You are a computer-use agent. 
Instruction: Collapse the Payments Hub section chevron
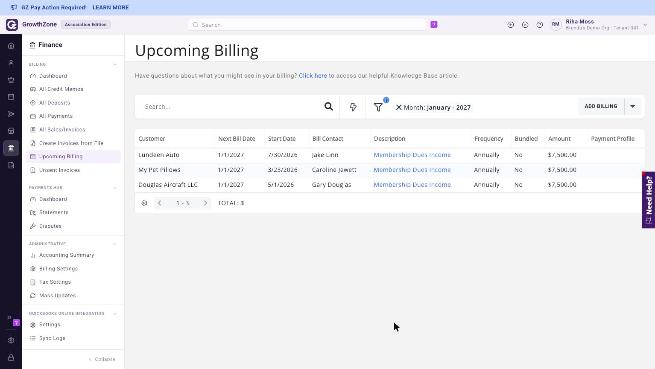click(x=115, y=188)
